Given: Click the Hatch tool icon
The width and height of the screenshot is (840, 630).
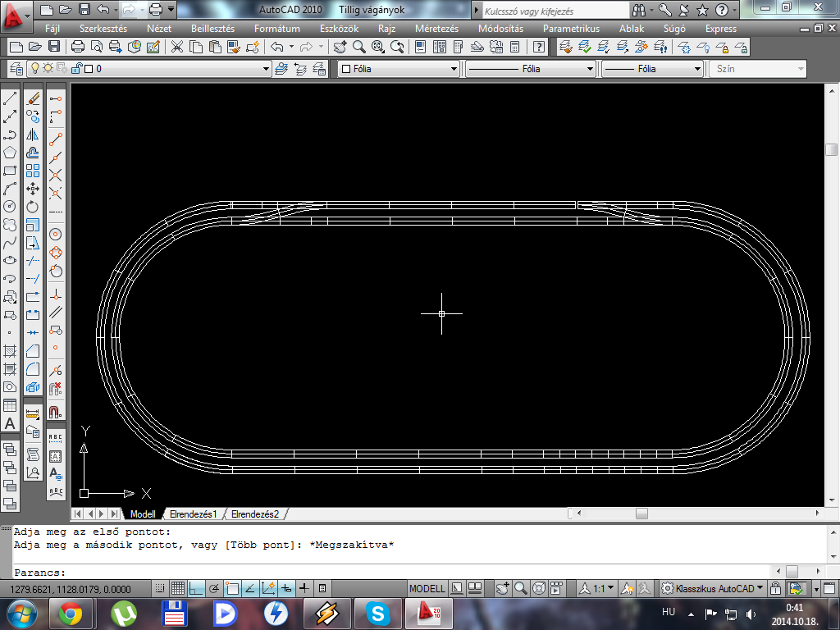Looking at the screenshot, I should (10, 351).
